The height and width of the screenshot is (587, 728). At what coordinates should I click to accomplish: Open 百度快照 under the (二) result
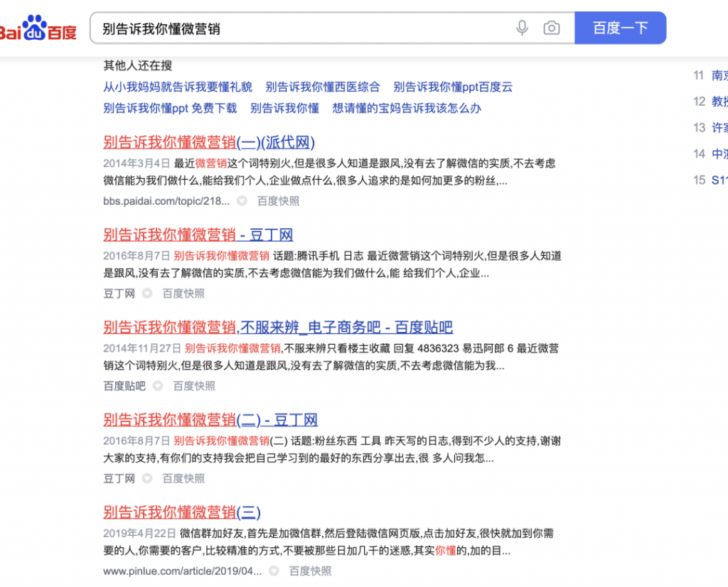pyautogui.click(x=183, y=478)
